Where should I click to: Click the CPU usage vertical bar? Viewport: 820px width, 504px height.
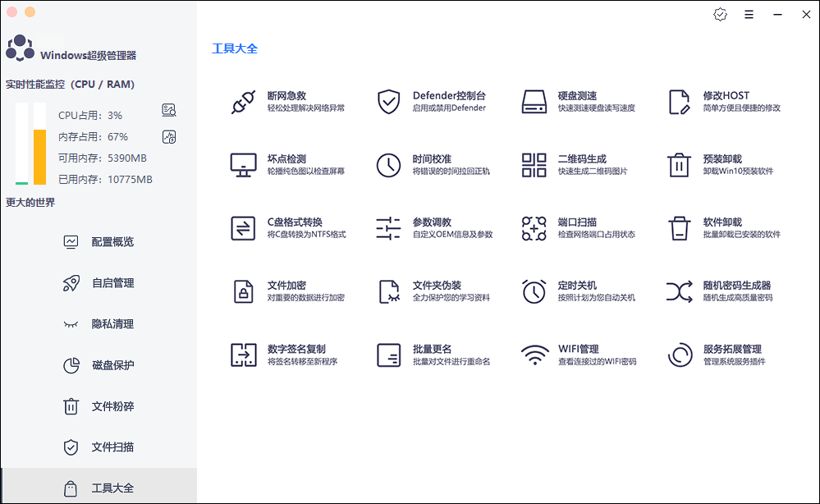pos(21,144)
